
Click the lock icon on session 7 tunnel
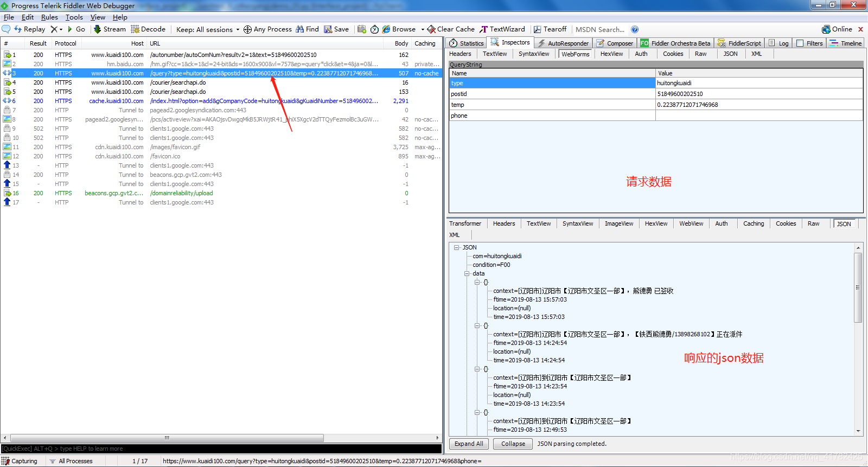click(7, 110)
